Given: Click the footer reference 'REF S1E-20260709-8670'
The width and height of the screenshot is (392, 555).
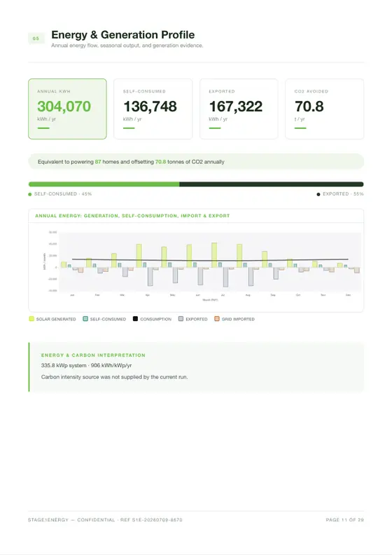Looking at the screenshot, I should pyautogui.click(x=151, y=520).
